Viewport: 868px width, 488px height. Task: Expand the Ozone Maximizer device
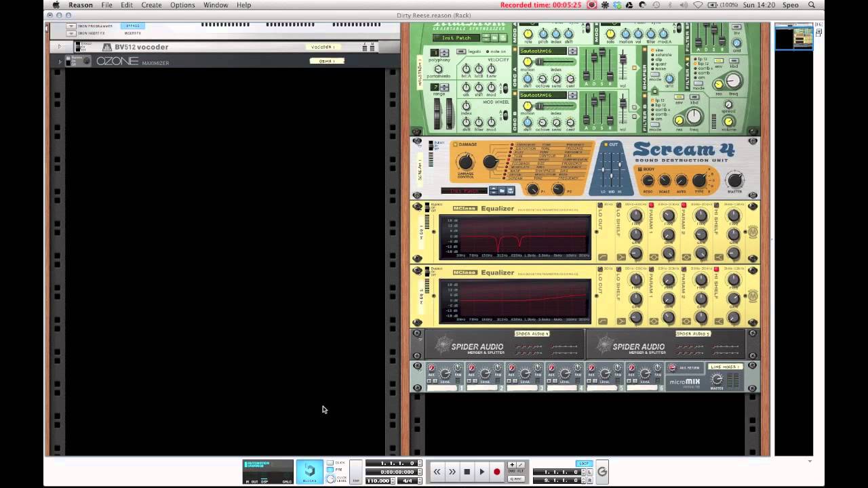point(60,62)
